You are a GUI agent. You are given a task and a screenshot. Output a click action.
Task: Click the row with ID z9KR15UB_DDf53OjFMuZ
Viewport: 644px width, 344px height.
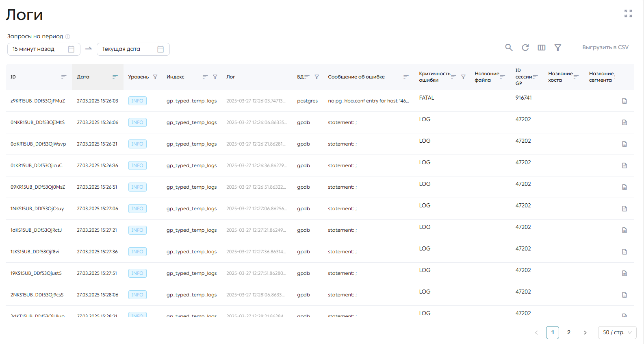[320, 101]
